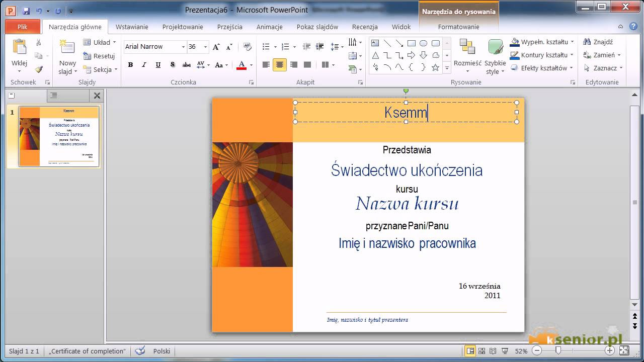Image resolution: width=644 pixels, height=362 pixels.
Task: Select the five-point star shape
Action: [435, 67]
